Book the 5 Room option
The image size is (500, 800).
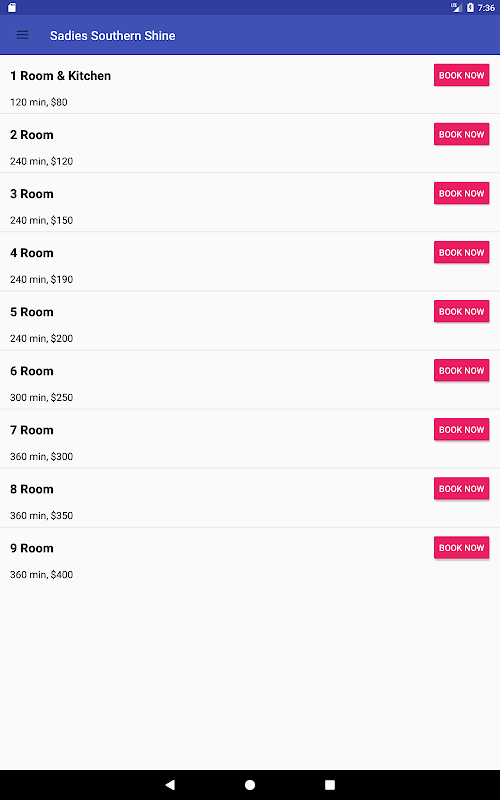pyautogui.click(x=461, y=311)
